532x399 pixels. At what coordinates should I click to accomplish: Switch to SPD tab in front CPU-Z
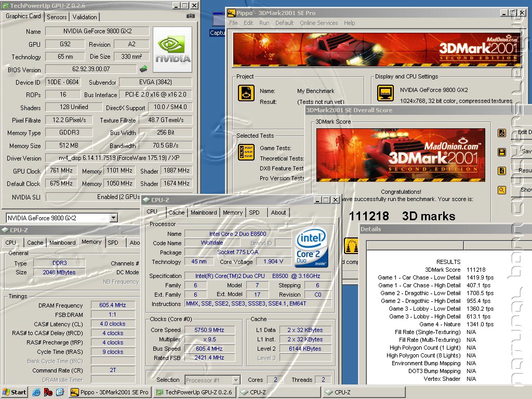tap(254, 212)
